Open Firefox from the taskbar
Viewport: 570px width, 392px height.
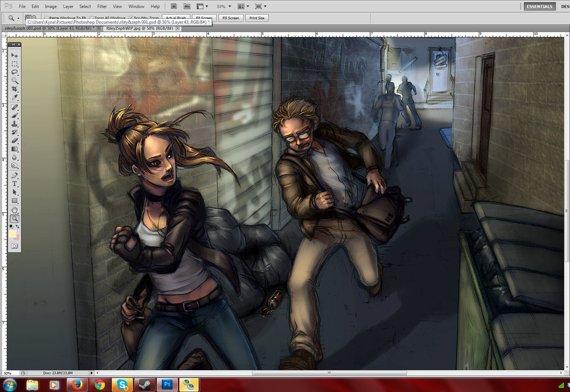[x=77, y=385]
